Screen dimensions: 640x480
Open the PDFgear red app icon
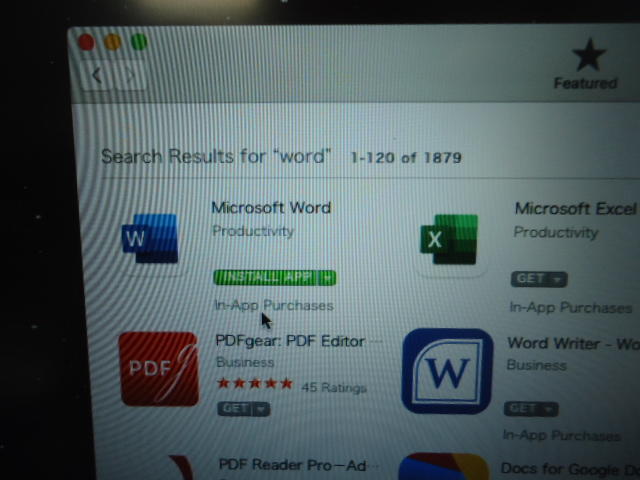158,369
